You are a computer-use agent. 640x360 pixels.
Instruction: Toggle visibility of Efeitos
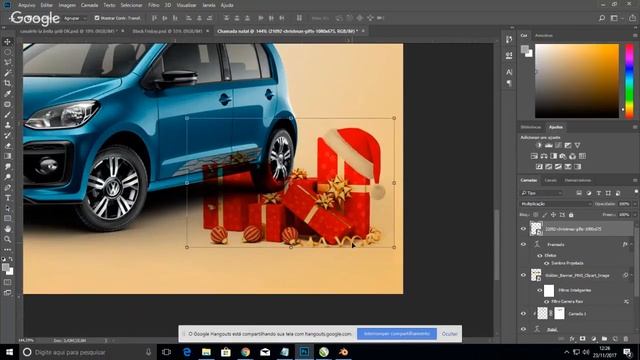540,256
